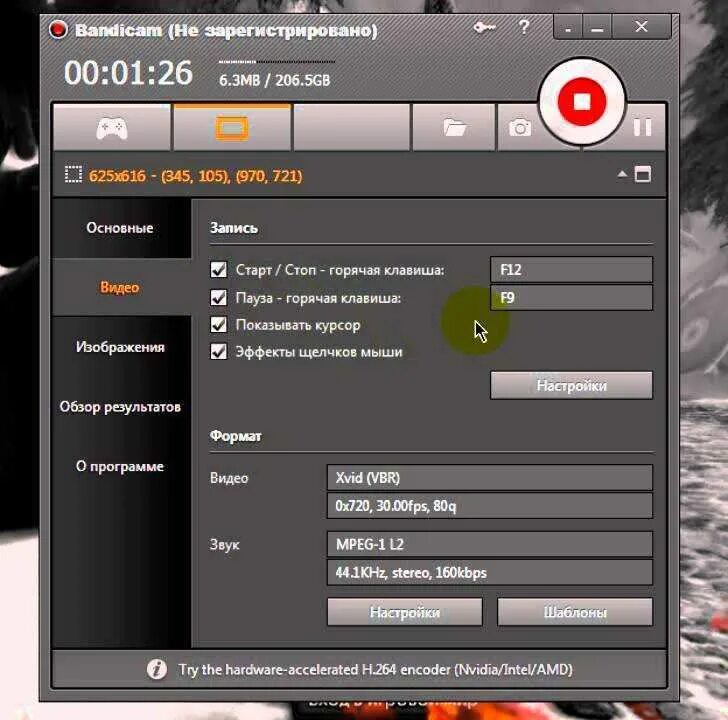Click the info icon in the bottom banner
The image size is (728, 720).
point(157,669)
